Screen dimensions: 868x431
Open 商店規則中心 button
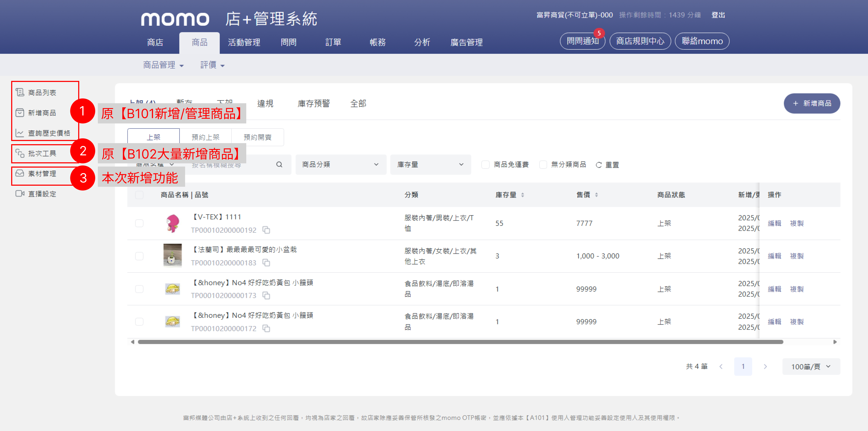[640, 41]
